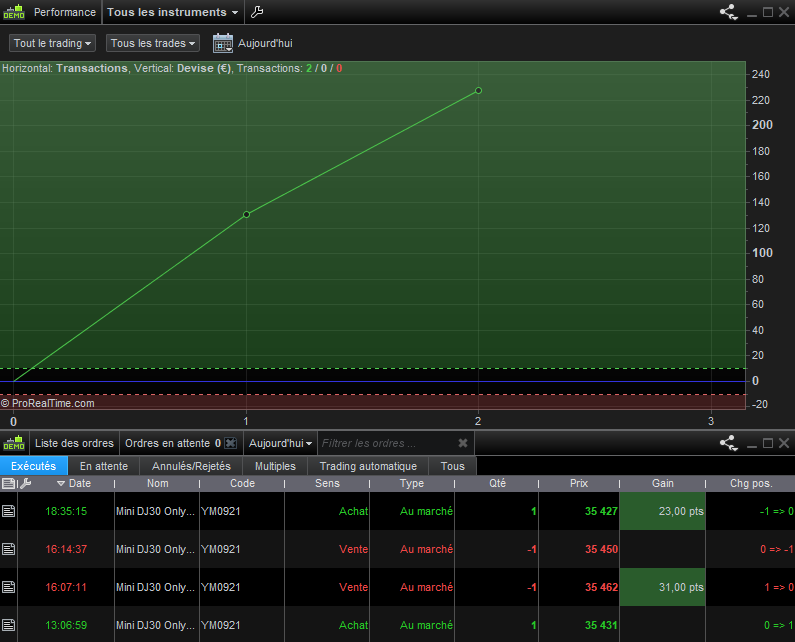Clear the order filter with X icon
The image size is (795, 642).
pos(463,443)
